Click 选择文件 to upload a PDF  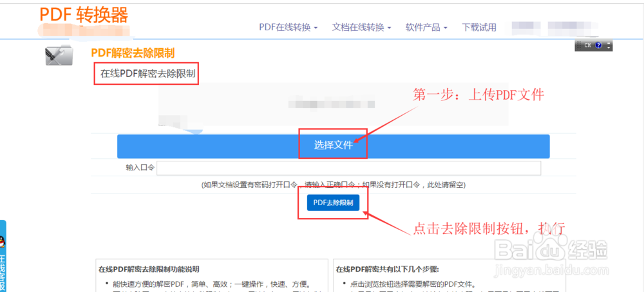pyautogui.click(x=333, y=146)
